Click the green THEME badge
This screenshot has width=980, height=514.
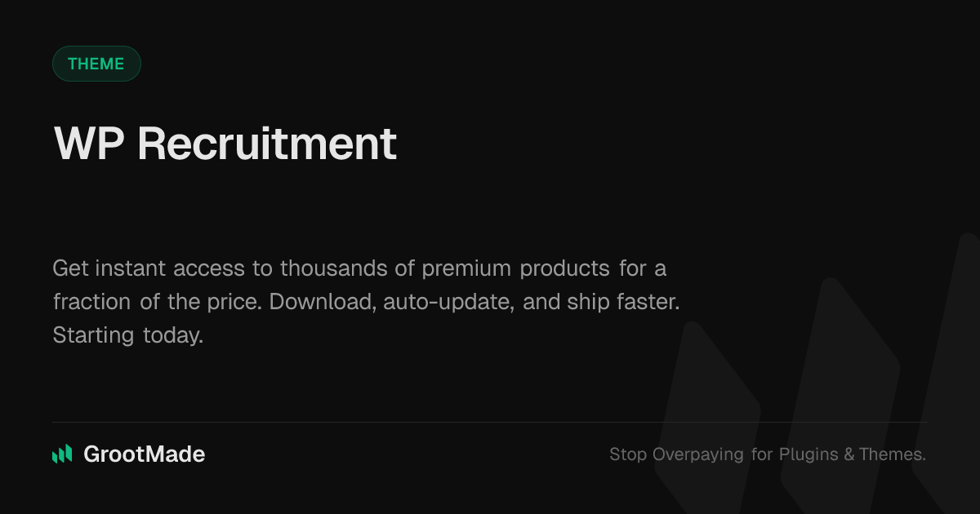[x=96, y=64]
